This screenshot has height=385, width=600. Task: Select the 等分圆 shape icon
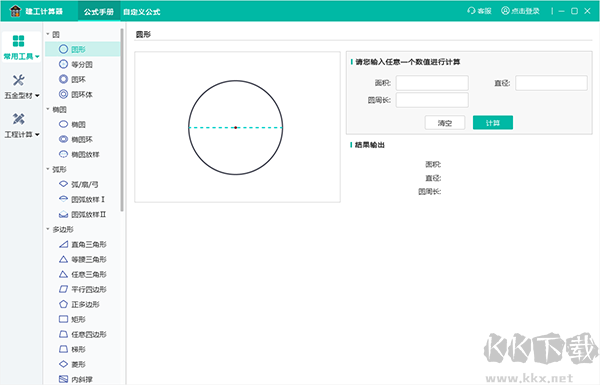64,64
